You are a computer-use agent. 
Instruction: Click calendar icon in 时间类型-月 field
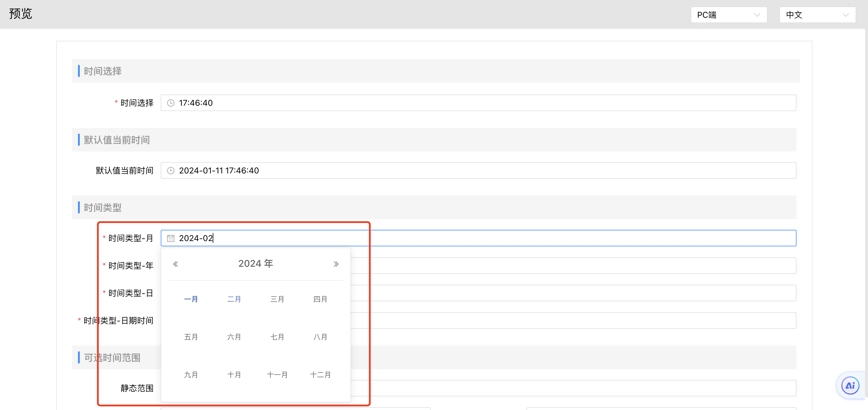171,238
